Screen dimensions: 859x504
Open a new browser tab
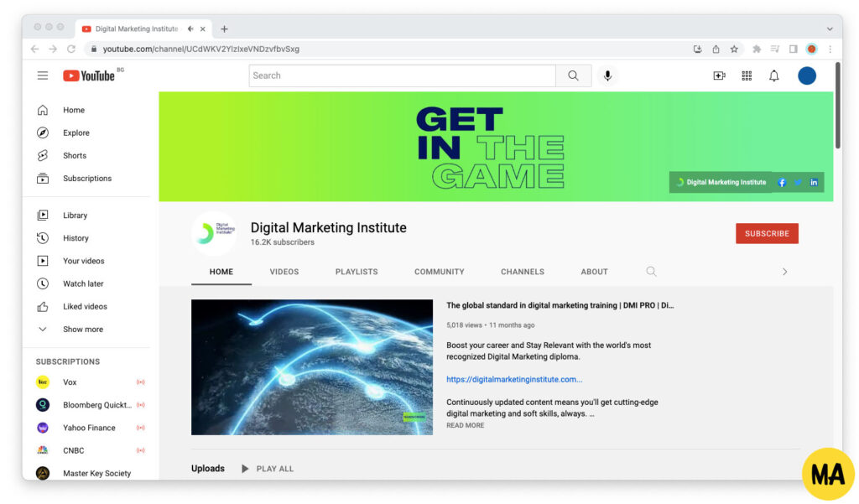224,29
